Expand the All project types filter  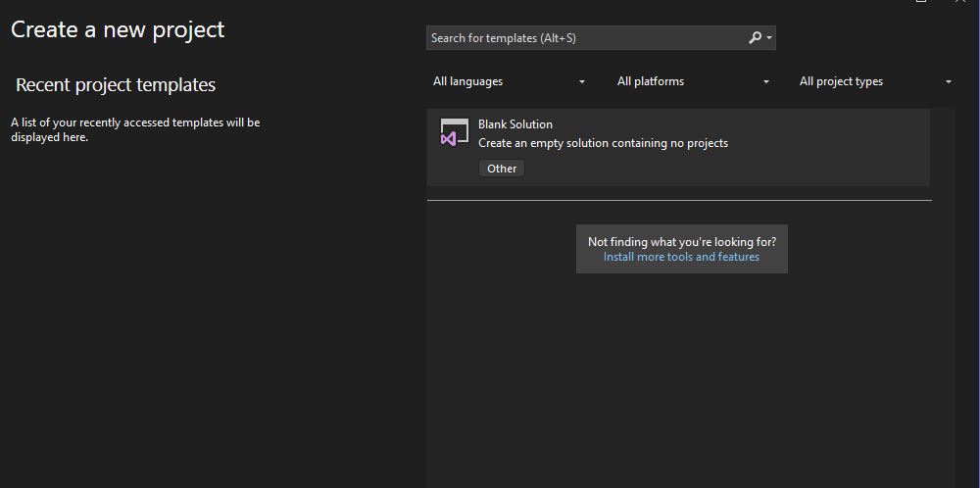point(875,81)
